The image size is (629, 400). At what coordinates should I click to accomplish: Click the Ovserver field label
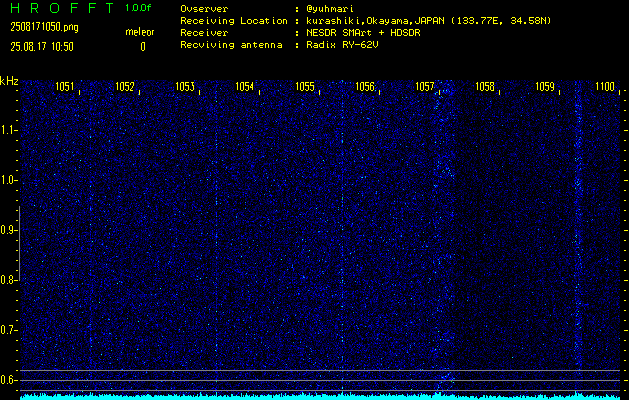point(204,9)
